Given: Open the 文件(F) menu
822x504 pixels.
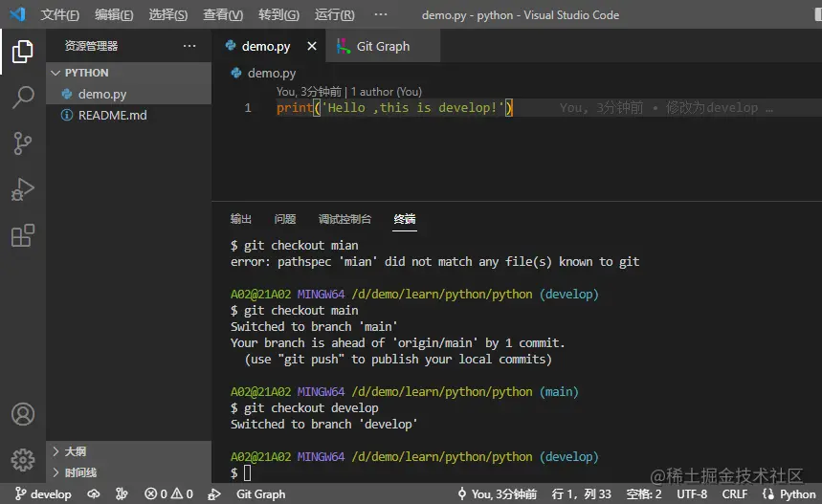Looking at the screenshot, I should pos(59,14).
